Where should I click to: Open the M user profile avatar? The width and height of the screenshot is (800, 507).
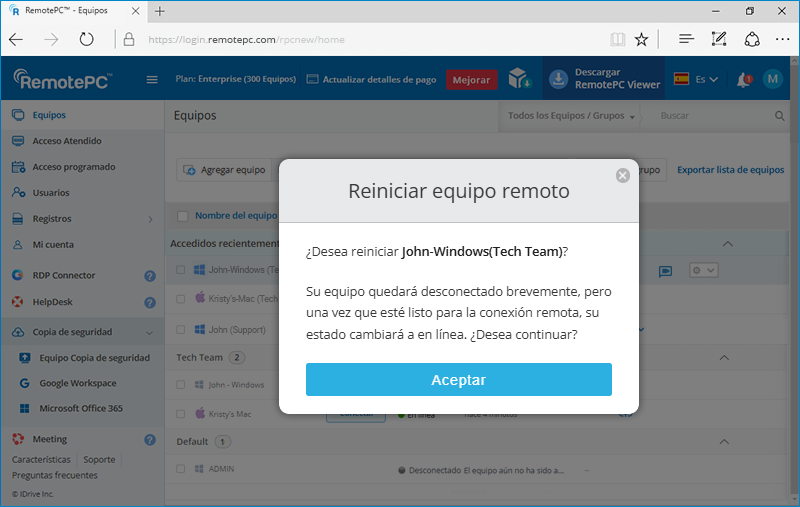point(772,79)
